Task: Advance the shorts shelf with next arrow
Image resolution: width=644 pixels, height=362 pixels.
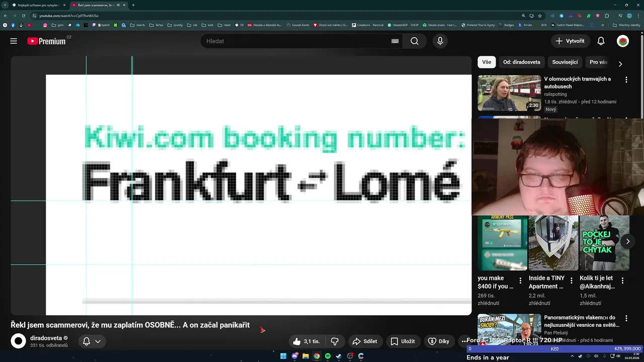Action: pyautogui.click(x=627, y=241)
